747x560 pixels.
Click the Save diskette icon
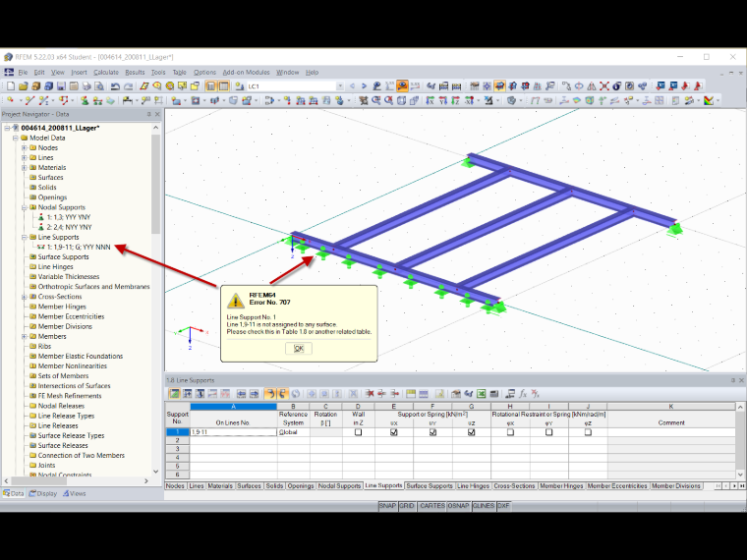tap(61, 86)
